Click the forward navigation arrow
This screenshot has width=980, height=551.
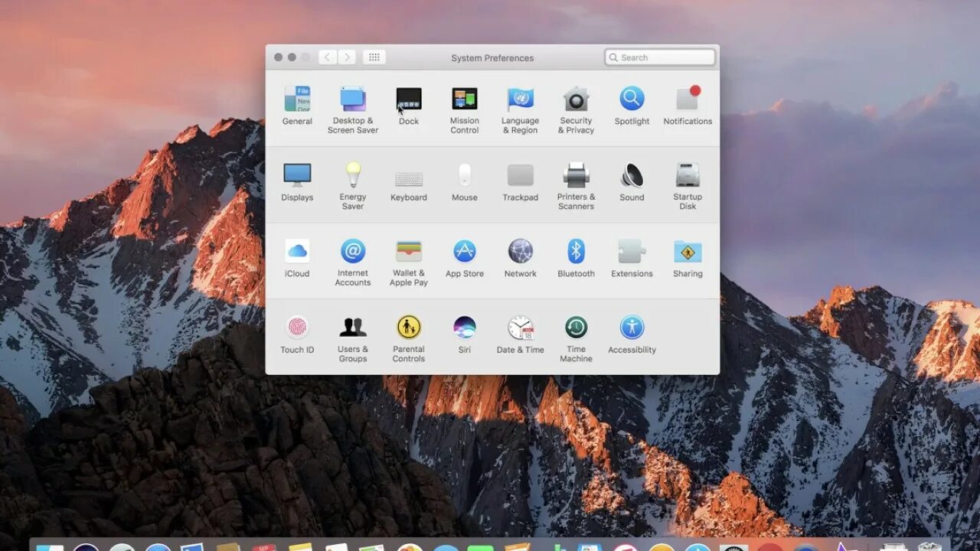[x=347, y=57]
